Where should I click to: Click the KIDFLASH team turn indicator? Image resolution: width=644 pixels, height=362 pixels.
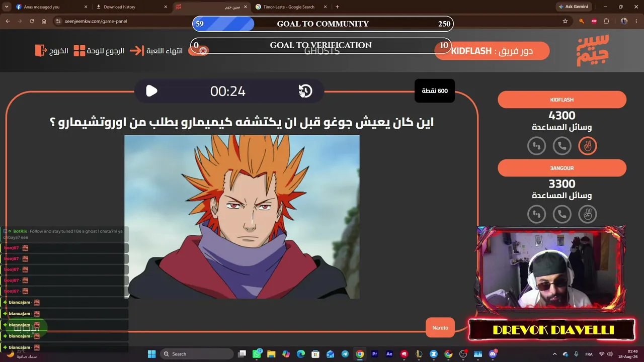pos(492,51)
